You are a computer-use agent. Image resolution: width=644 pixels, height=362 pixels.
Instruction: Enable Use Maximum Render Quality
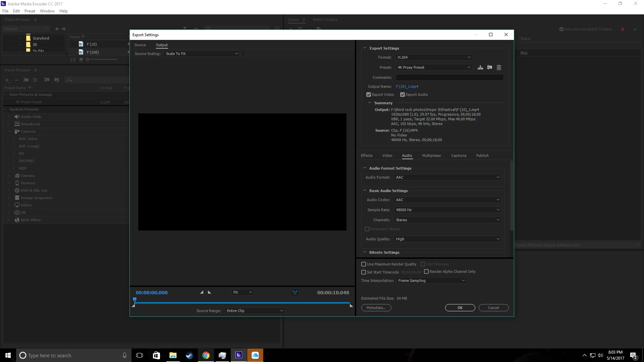(x=364, y=264)
